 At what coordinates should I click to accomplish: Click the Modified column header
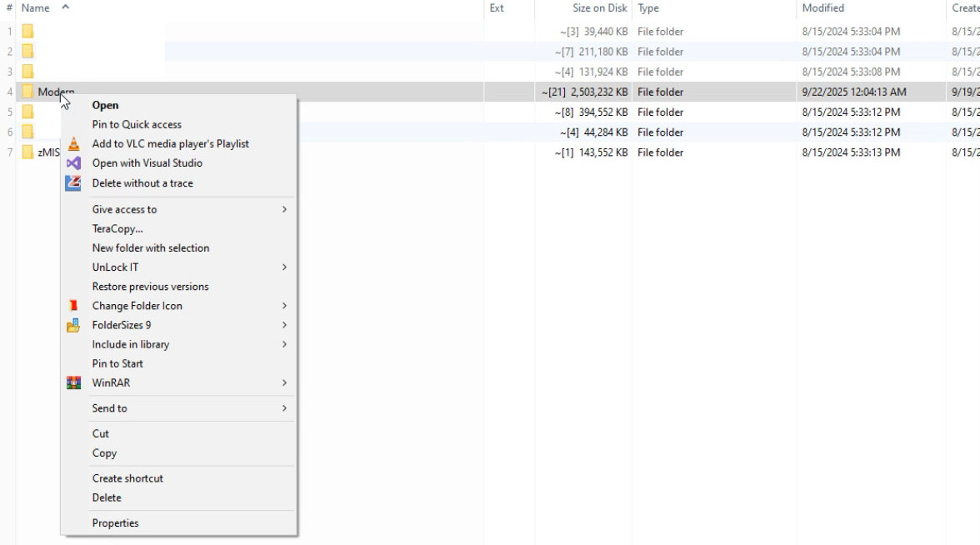coord(822,7)
